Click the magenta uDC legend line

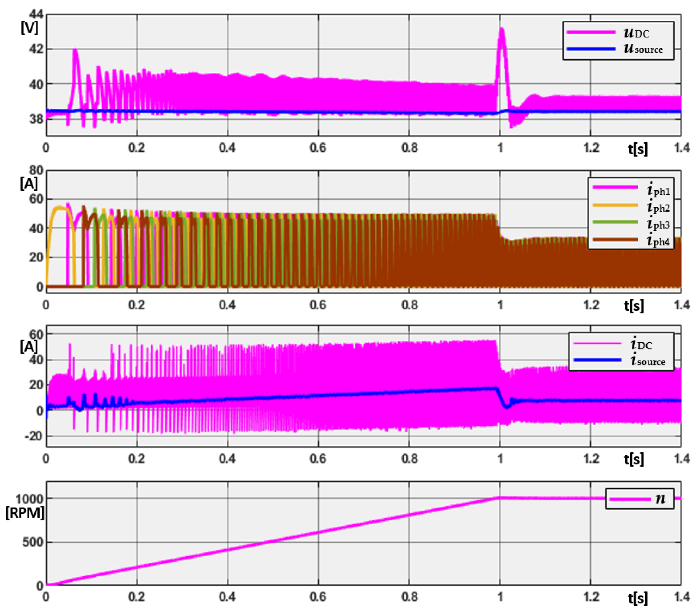click(591, 32)
